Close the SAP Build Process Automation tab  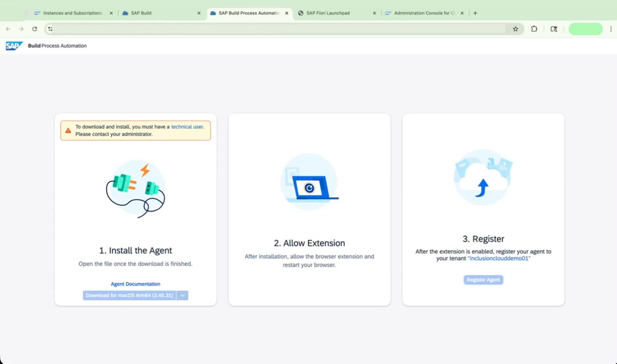(287, 13)
